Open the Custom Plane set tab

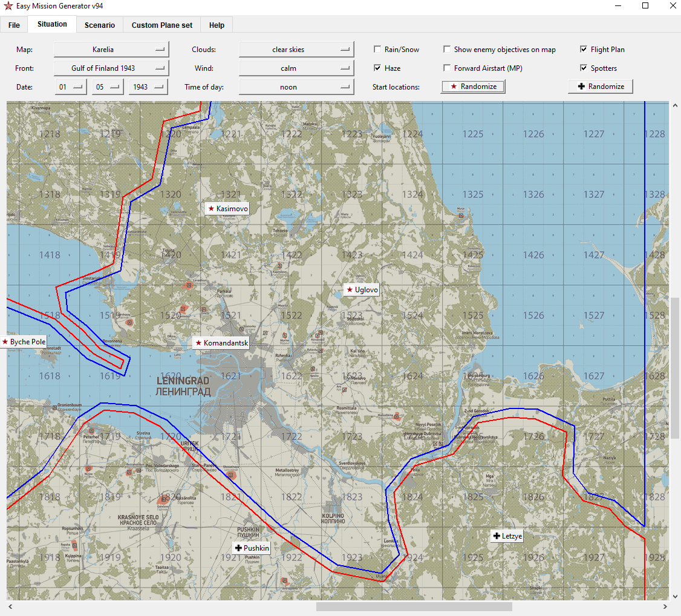[x=162, y=25]
